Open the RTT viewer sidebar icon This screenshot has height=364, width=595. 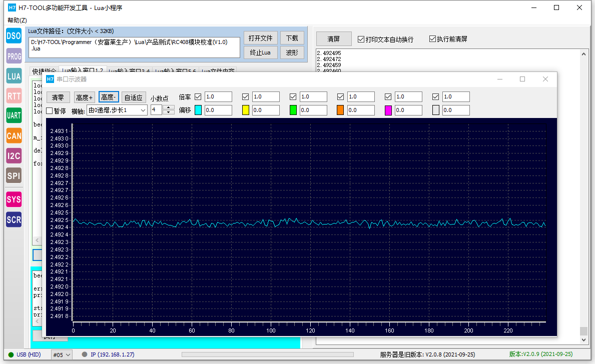coord(14,96)
